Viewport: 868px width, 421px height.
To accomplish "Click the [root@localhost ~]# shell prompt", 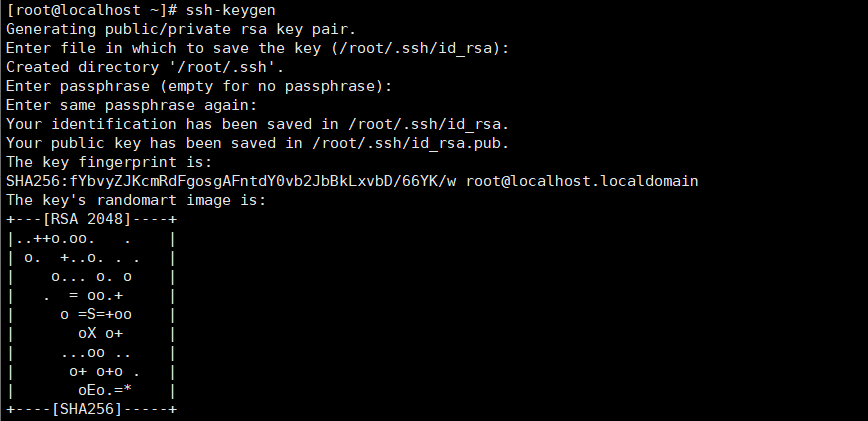I will click(92, 12).
